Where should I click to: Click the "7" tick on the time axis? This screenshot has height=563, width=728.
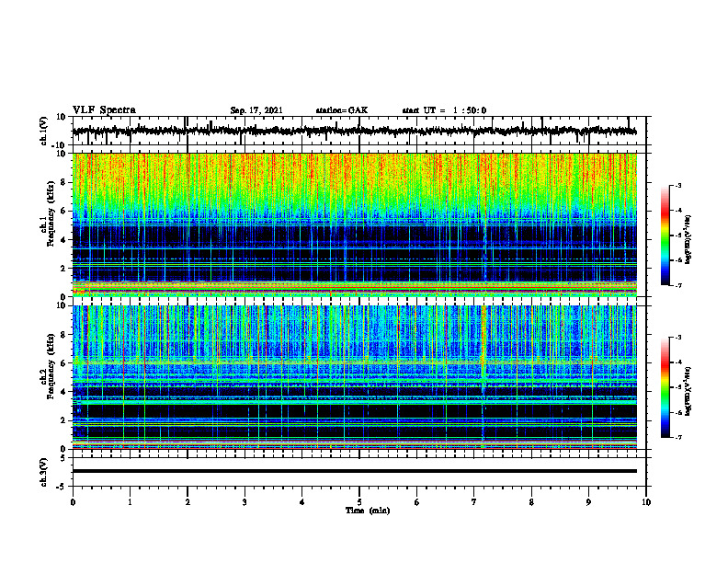[474, 502]
